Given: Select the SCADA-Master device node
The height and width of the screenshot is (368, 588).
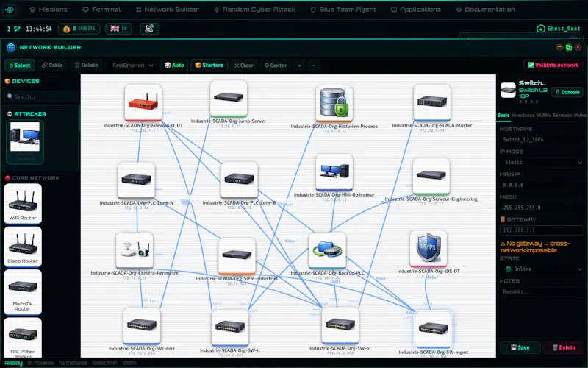Looking at the screenshot, I should [432, 102].
